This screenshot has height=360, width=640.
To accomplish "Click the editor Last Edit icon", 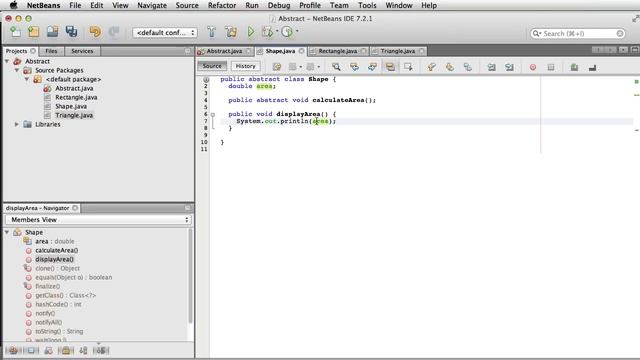I will [277, 67].
